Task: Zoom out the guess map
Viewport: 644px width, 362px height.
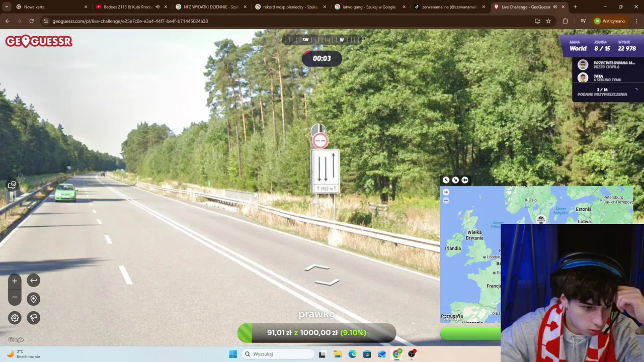Action: click(446, 200)
